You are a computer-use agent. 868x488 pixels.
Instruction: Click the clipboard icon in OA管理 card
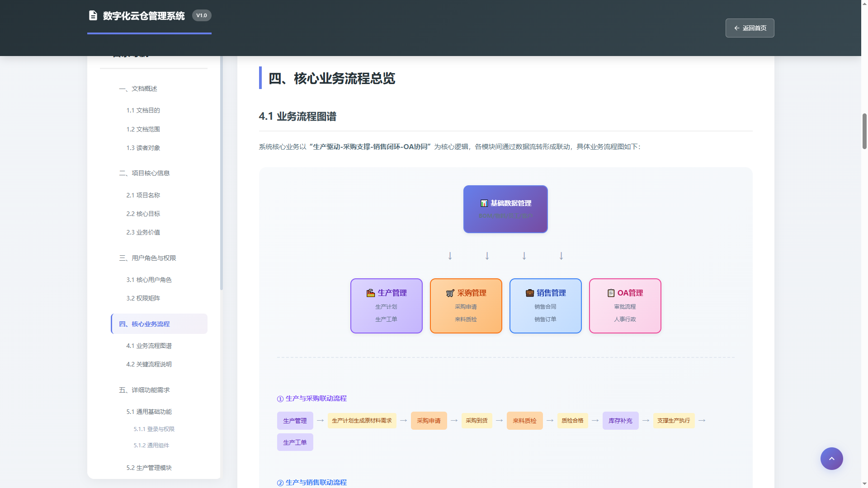tap(611, 293)
